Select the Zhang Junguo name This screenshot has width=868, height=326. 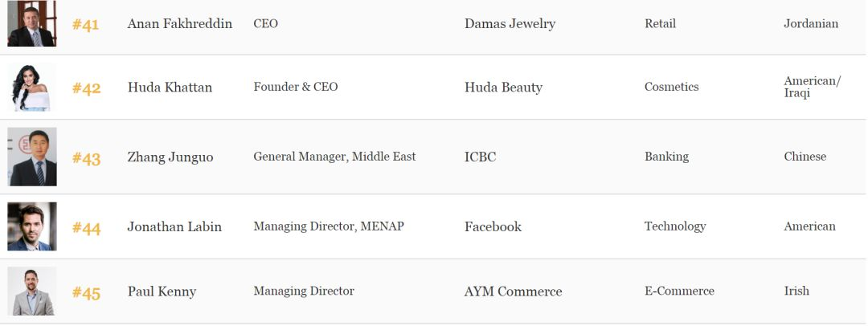(x=170, y=157)
